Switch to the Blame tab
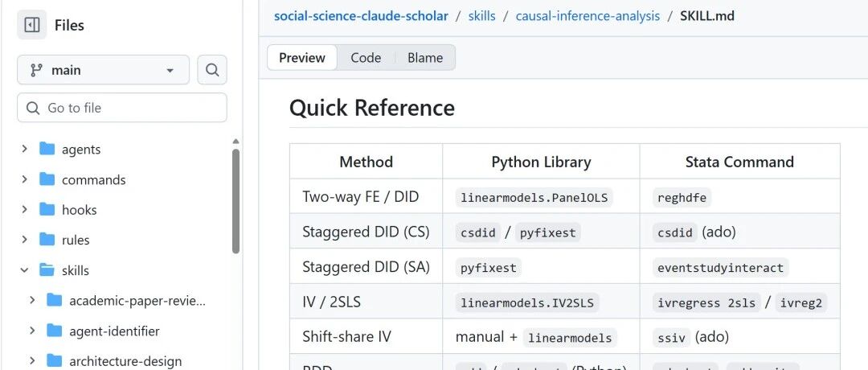The image size is (868, 370). (425, 58)
